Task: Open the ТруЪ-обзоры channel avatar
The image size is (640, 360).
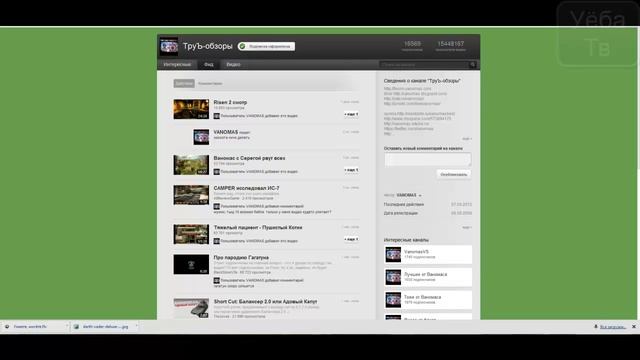Action: 169,46
